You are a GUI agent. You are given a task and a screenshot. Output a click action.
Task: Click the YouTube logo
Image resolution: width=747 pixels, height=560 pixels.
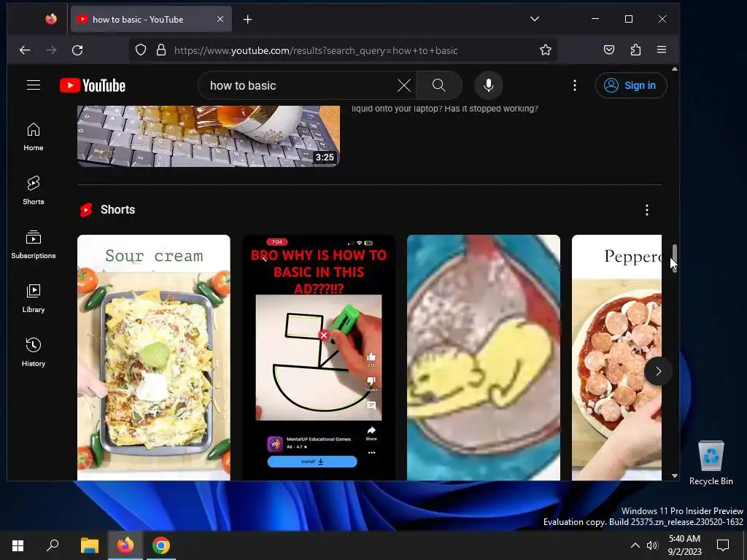(x=93, y=86)
